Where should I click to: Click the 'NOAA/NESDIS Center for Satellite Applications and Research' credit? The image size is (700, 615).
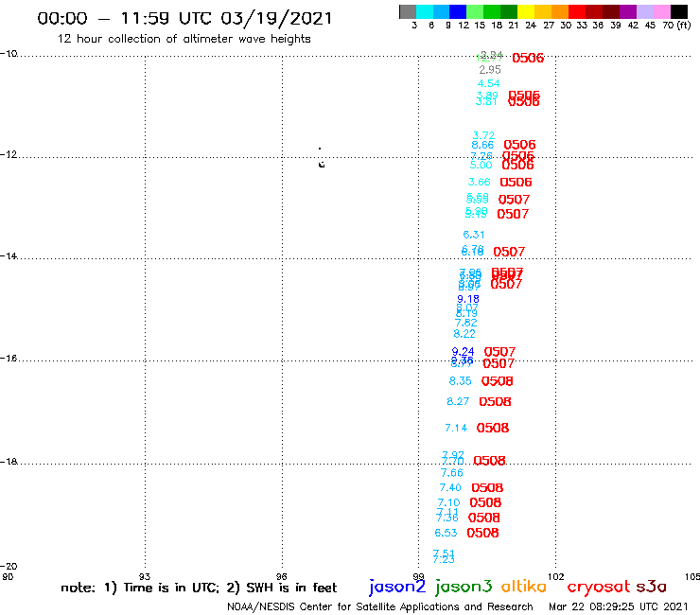380,606
